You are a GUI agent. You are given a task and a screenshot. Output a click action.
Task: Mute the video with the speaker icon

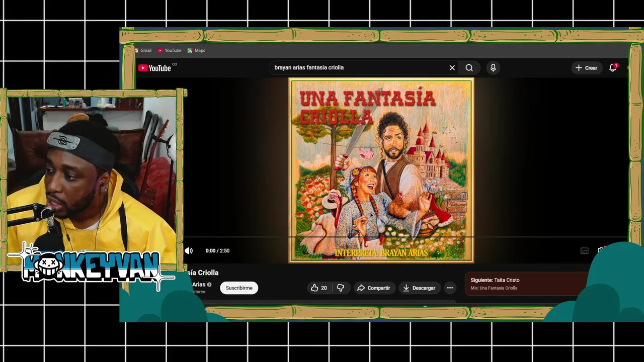point(189,250)
